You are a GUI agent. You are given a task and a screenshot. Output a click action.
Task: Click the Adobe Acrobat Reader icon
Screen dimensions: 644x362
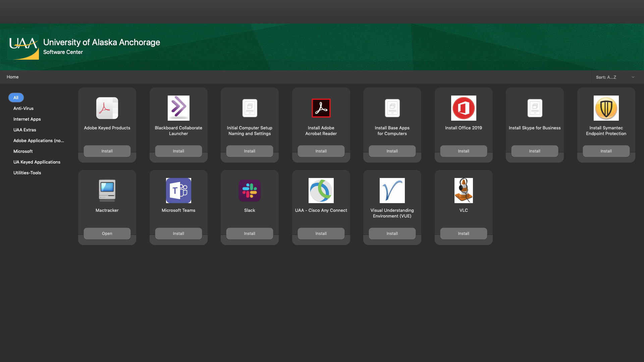[321, 108]
